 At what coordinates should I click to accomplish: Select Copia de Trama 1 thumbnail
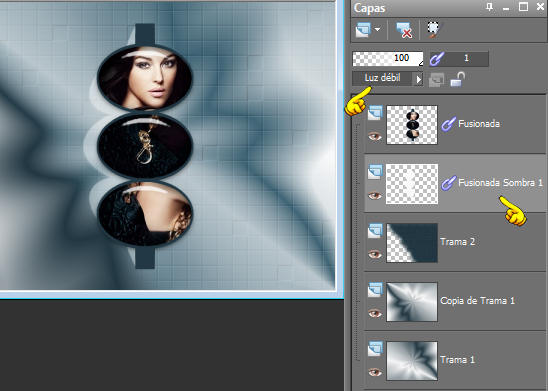coord(412,302)
